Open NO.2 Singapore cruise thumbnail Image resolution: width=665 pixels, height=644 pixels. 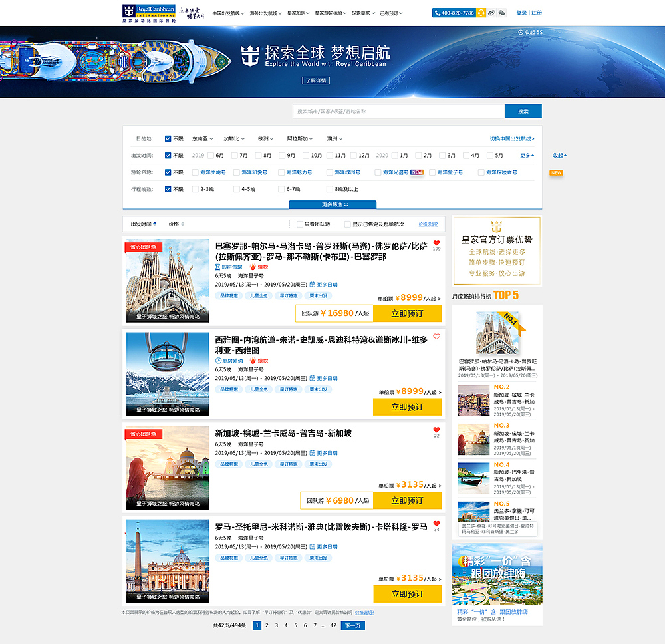(473, 401)
